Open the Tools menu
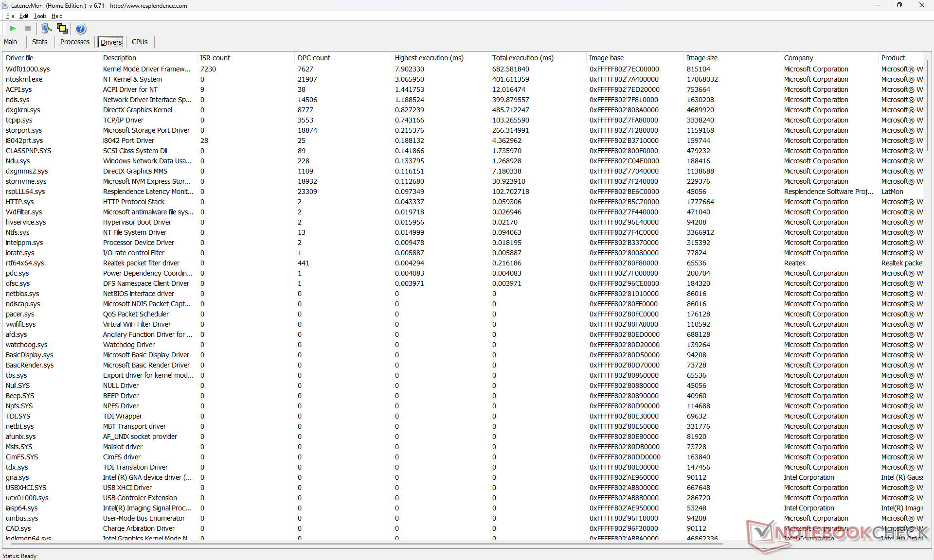The width and height of the screenshot is (934, 560). pyautogui.click(x=40, y=16)
